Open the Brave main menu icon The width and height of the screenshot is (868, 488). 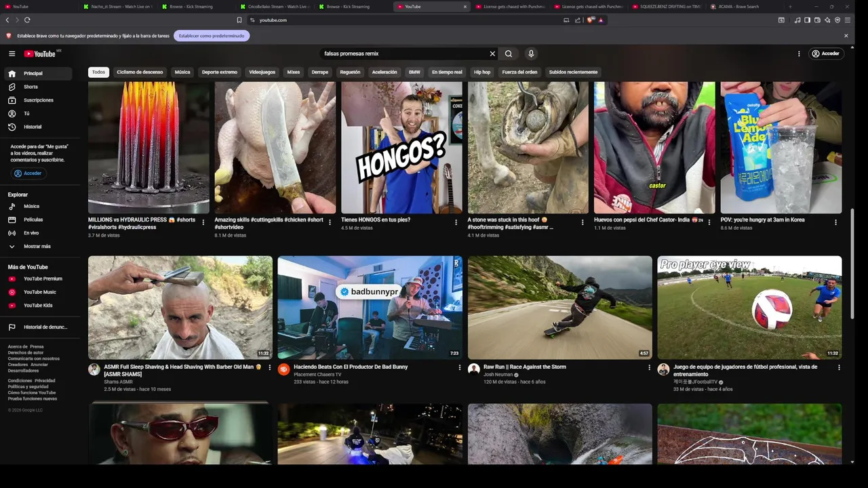[847, 20]
